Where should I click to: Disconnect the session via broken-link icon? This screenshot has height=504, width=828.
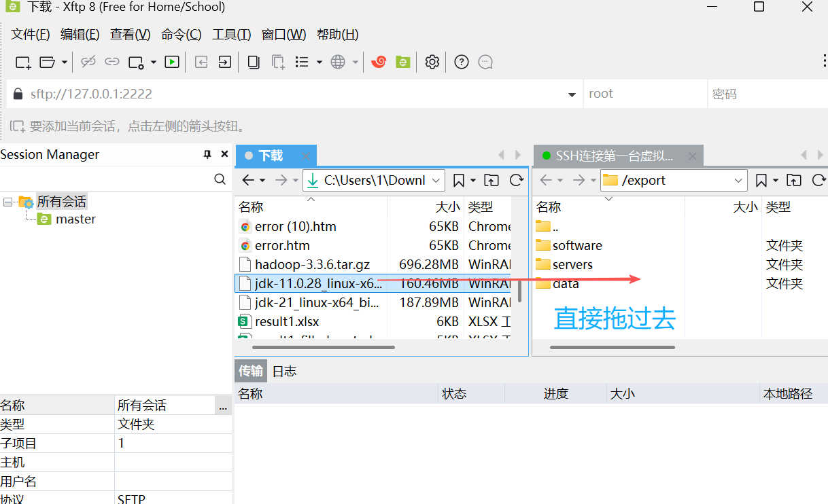point(88,62)
